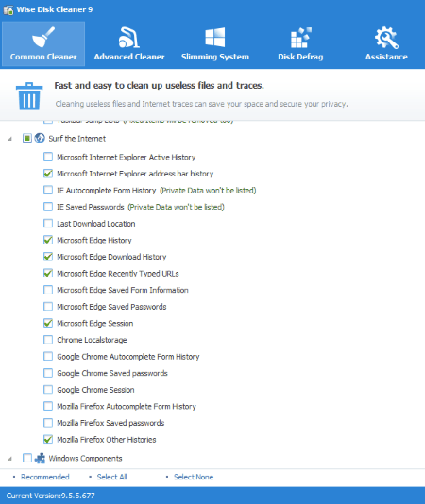The height and width of the screenshot is (504, 425).
Task: Enable Last Download Location checkbox
Action: pos(48,224)
